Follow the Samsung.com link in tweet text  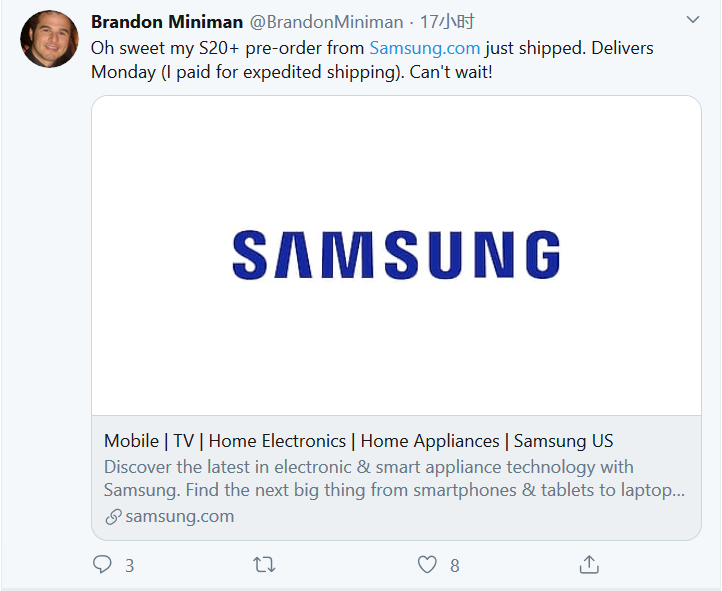pos(425,47)
